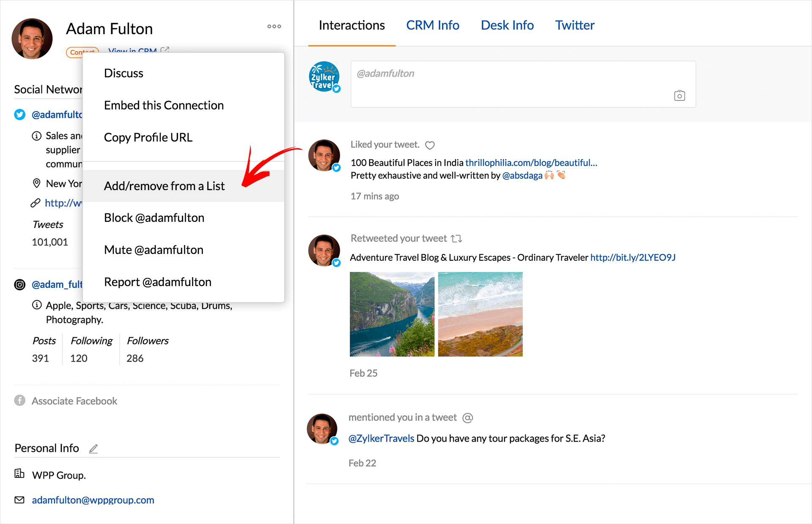This screenshot has width=812, height=524.
Task: Select Add/remove from a List
Action: coord(164,186)
